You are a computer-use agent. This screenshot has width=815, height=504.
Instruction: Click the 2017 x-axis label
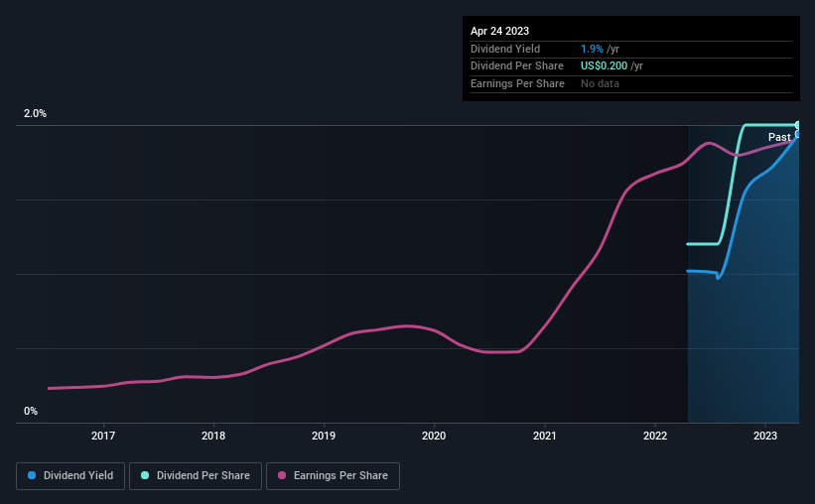coord(103,436)
